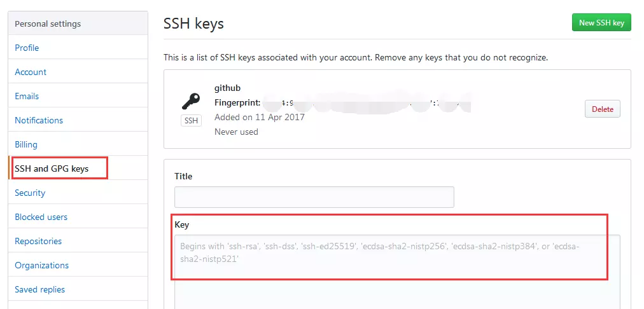Create a New SSH key
Image resolution: width=644 pixels, height=309 pixels.
(x=601, y=22)
